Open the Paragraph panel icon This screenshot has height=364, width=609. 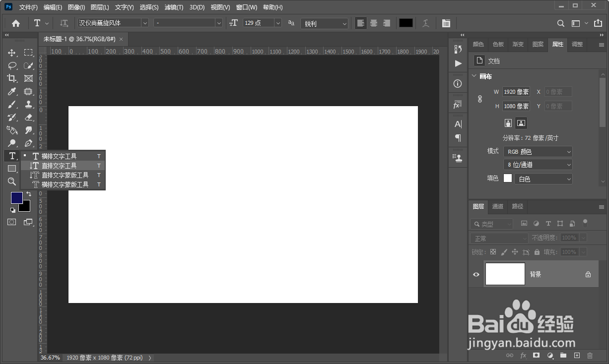[x=458, y=138]
